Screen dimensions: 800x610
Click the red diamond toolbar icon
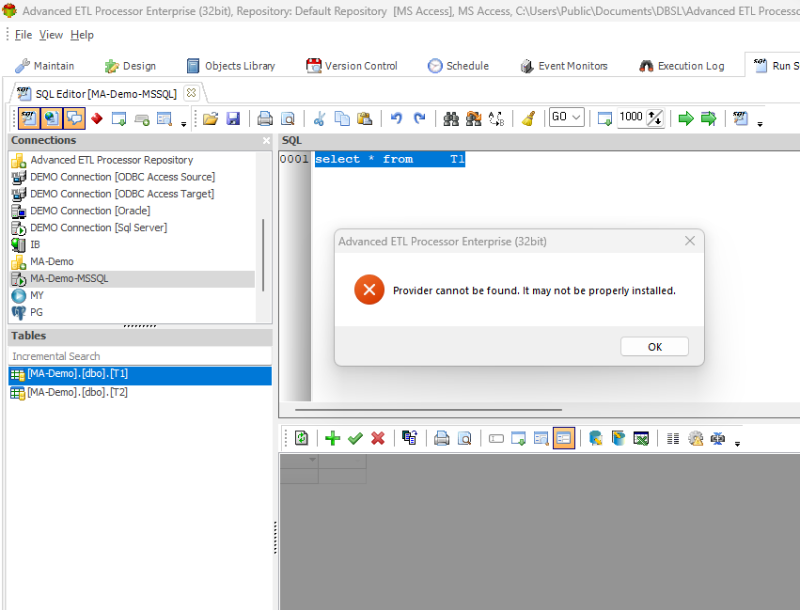96,119
